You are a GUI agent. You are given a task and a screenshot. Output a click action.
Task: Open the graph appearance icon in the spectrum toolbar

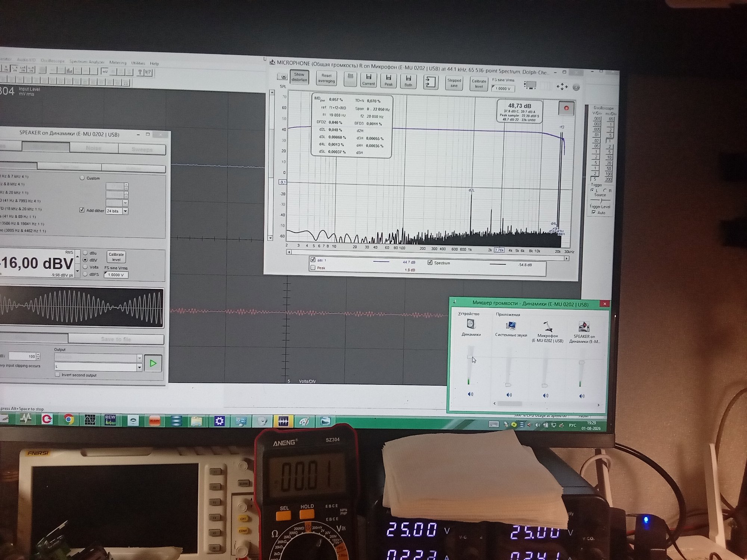click(x=530, y=85)
